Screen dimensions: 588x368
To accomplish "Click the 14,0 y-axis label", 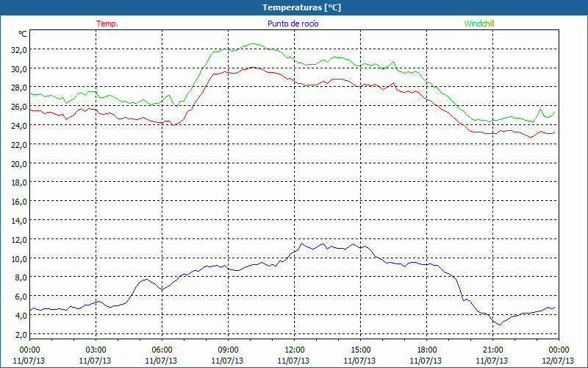I will 19,221.
